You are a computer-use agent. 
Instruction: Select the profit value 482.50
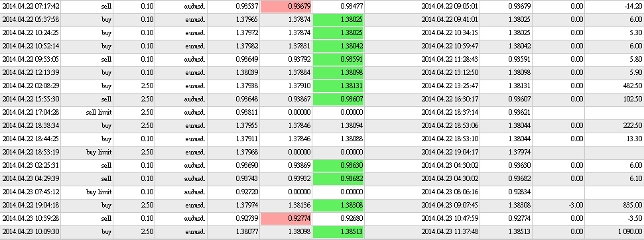[x=633, y=86]
